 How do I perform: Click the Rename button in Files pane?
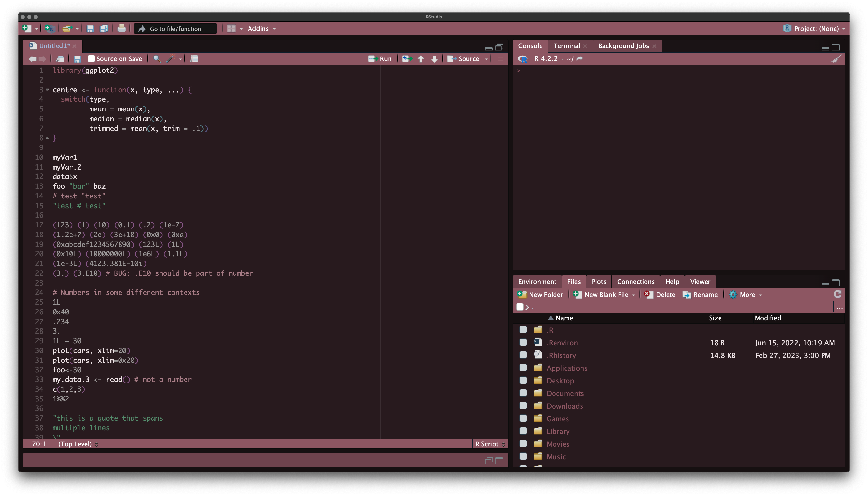[x=700, y=295]
